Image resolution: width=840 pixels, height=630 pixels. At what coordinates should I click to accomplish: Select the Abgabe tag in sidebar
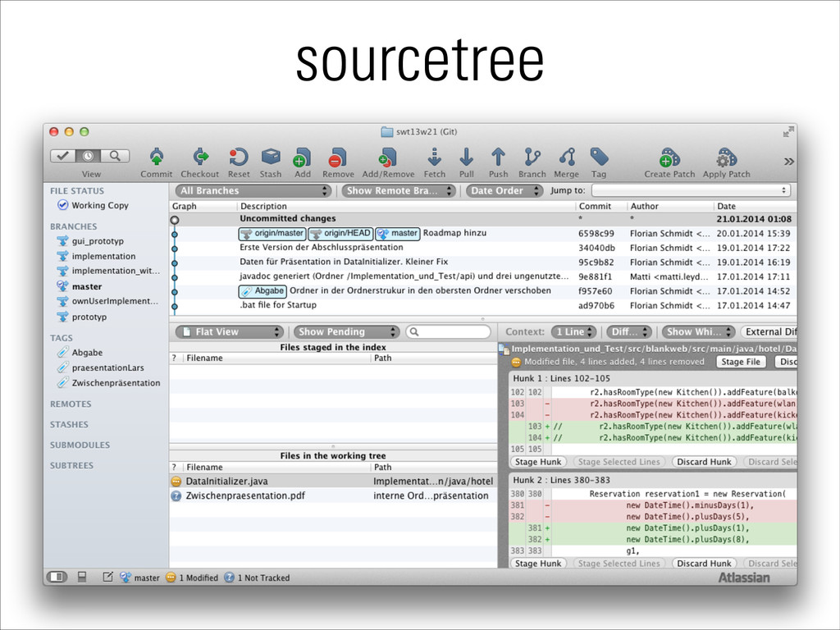(x=87, y=353)
